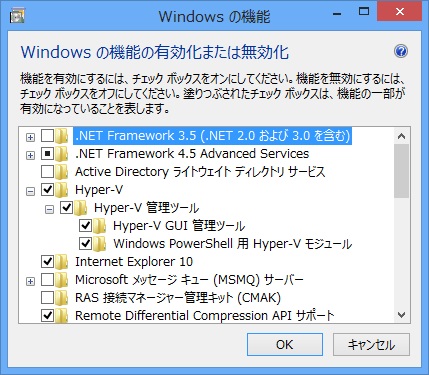Image resolution: width=429 pixels, height=375 pixels.
Task: Click the help question mark icon
Action: [401, 51]
